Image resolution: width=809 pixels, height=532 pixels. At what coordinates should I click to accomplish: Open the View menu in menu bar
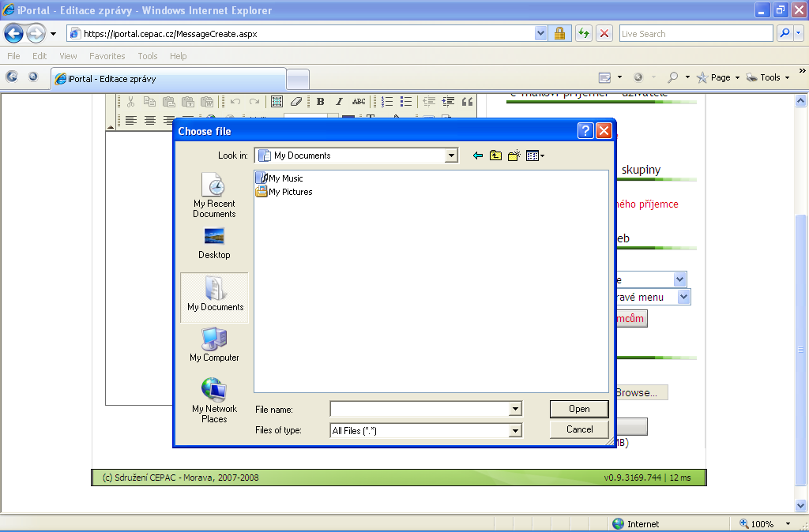(x=68, y=56)
